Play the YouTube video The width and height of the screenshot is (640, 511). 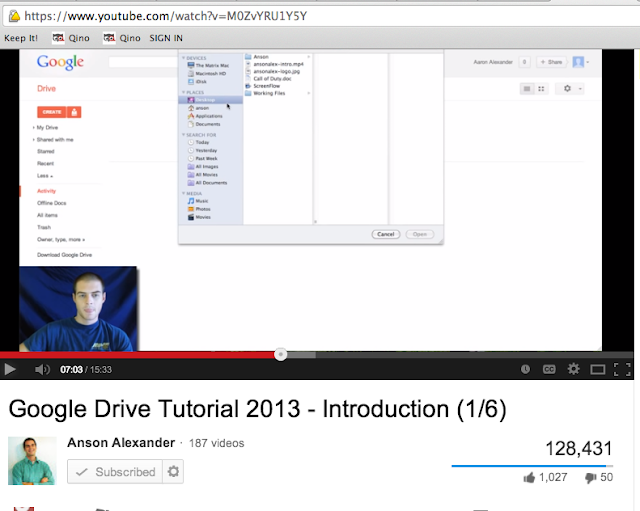10,369
